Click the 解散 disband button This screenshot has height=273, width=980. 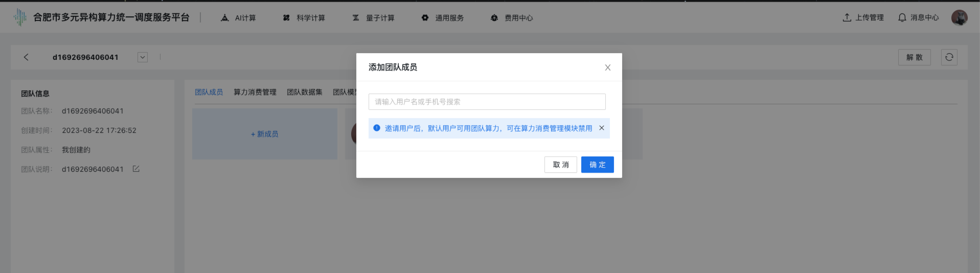tap(914, 57)
